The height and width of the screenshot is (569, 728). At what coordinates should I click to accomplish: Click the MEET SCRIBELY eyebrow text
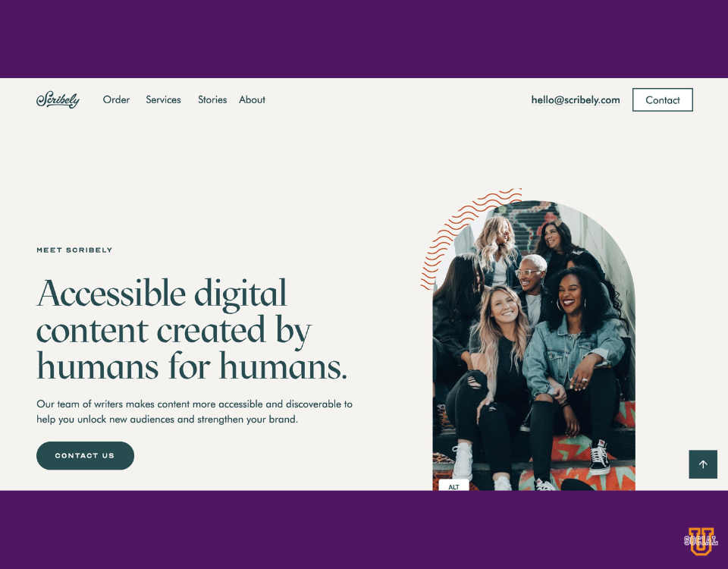74,250
